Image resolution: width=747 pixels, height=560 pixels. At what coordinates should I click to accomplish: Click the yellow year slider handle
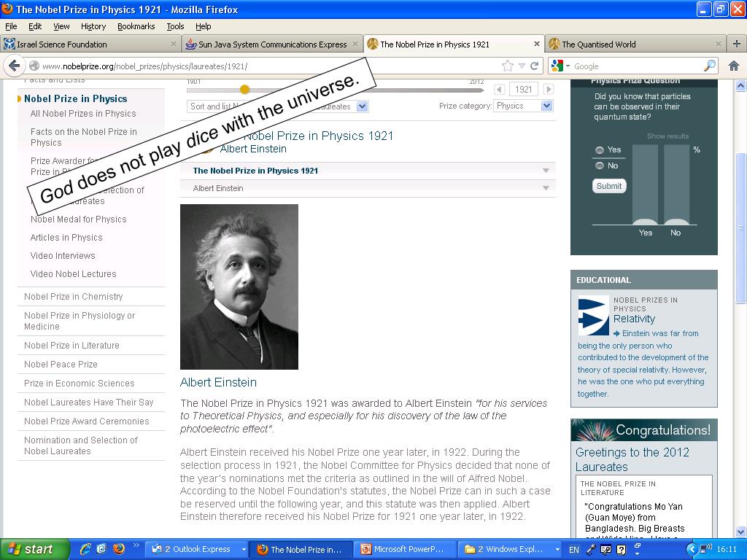pos(244,89)
